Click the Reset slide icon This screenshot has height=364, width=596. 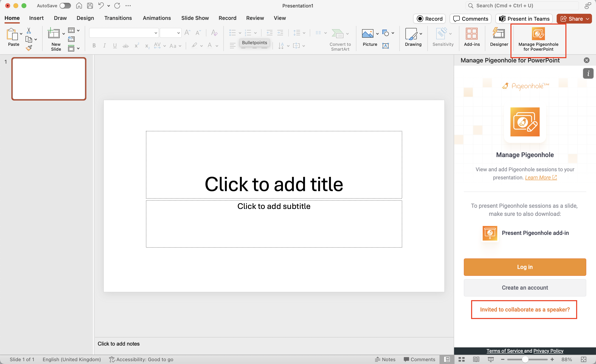[x=71, y=39]
